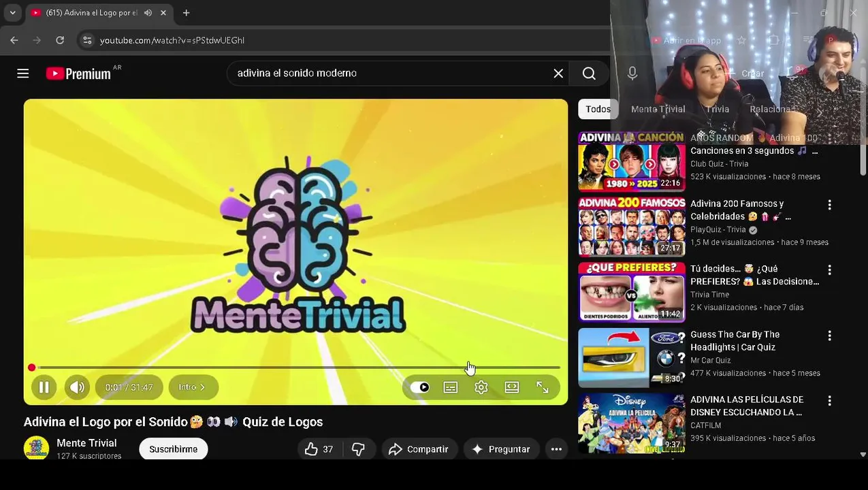Click the video title Adivina el Logo
This screenshot has height=490, width=868.
173,422
